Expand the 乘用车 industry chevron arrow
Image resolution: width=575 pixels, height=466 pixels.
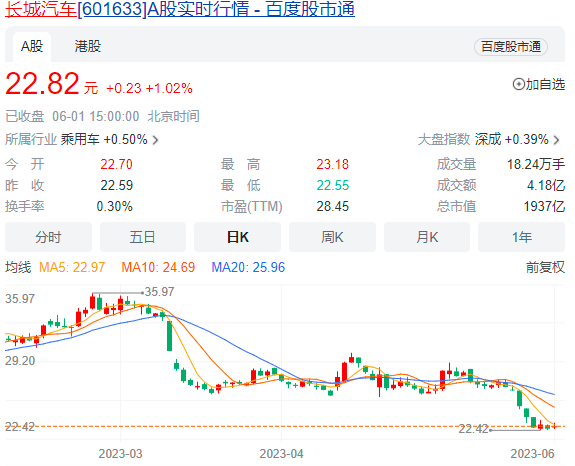coord(155,140)
